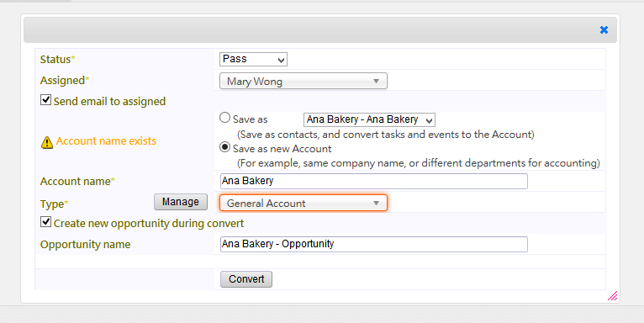
Task: Select the Save as existing account radio button
Action: click(x=224, y=118)
